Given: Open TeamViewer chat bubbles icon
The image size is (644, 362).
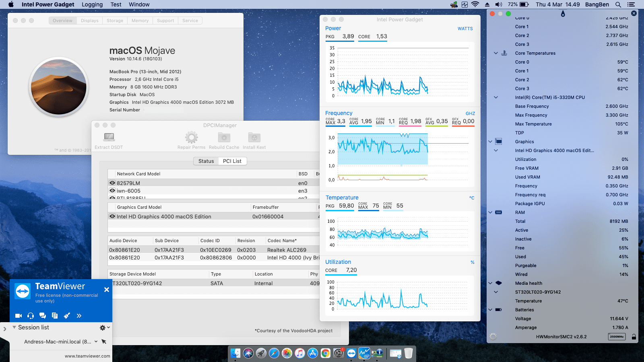Looking at the screenshot, I should pos(43,316).
